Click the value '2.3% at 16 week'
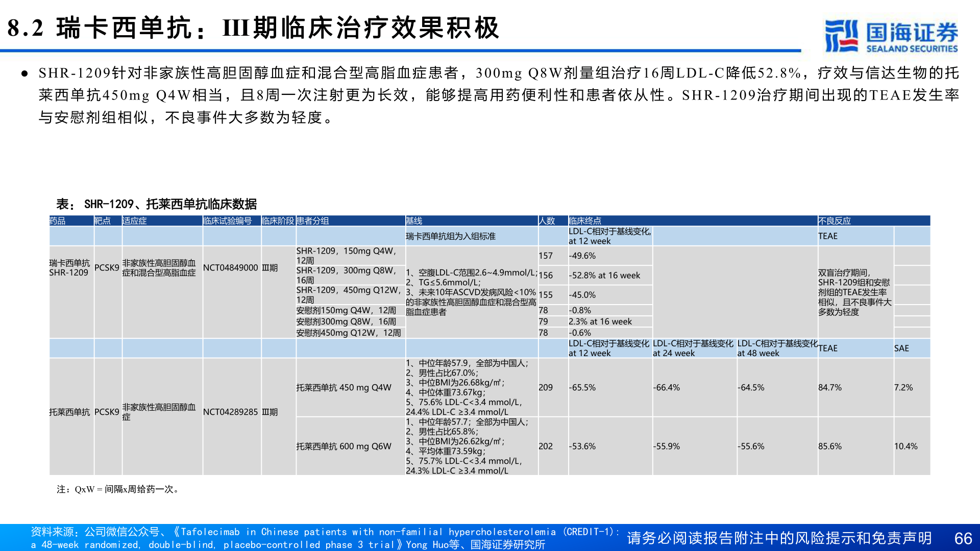The height and width of the screenshot is (551, 980). pos(600,321)
